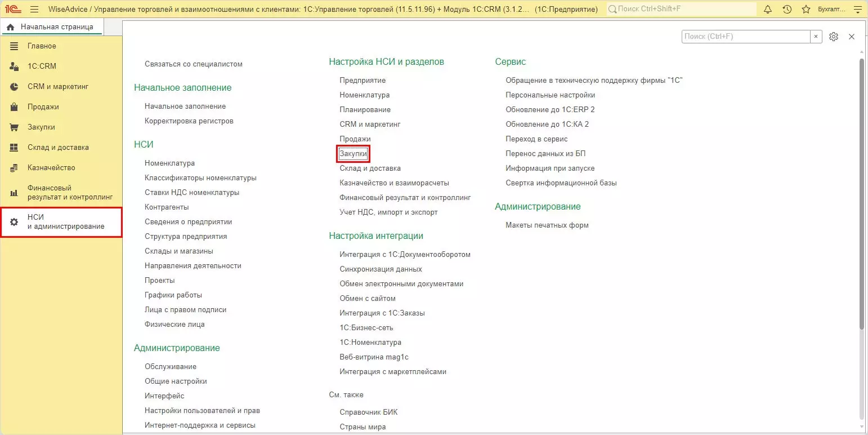The width and height of the screenshot is (868, 435).
Task: Open service and settings menu icon at top right
Action: (x=858, y=9)
